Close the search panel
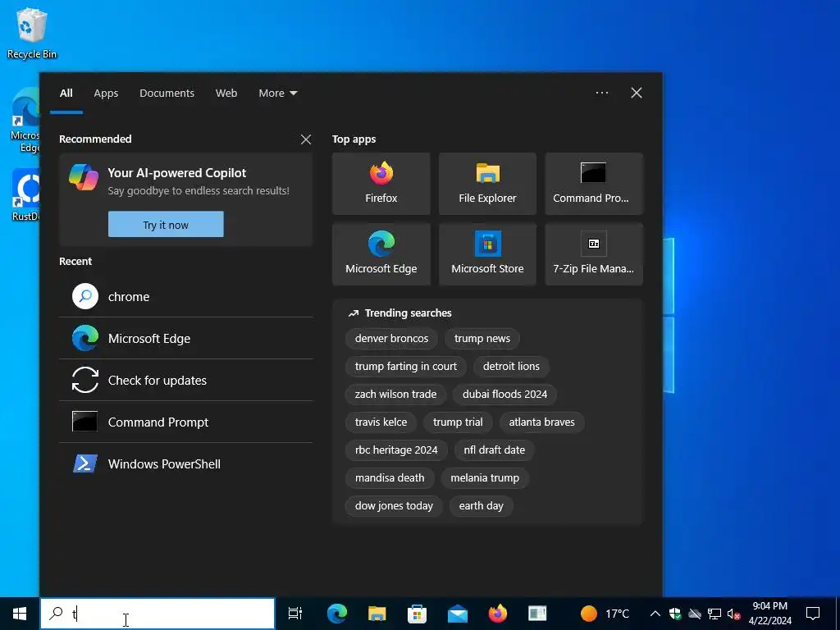840x630 pixels. click(x=637, y=93)
